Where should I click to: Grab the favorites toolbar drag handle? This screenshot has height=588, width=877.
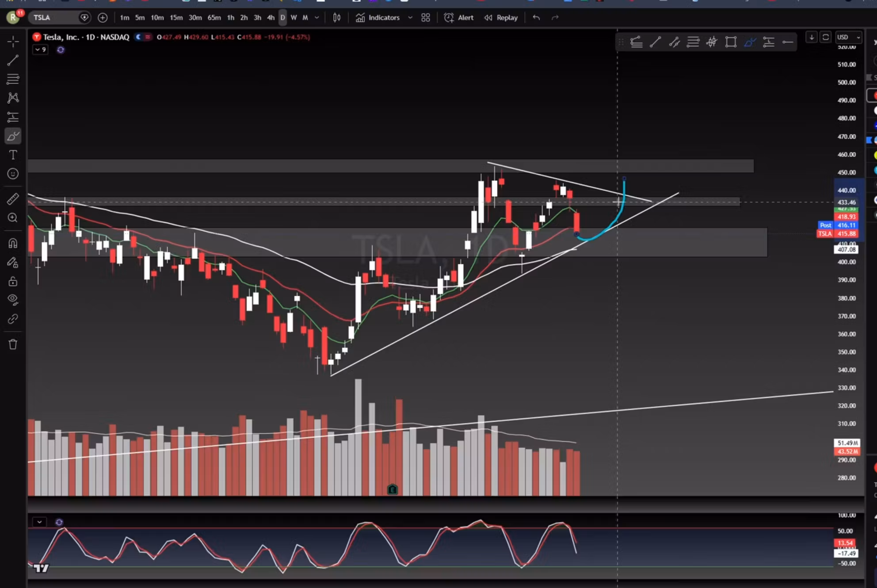click(x=621, y=42)
